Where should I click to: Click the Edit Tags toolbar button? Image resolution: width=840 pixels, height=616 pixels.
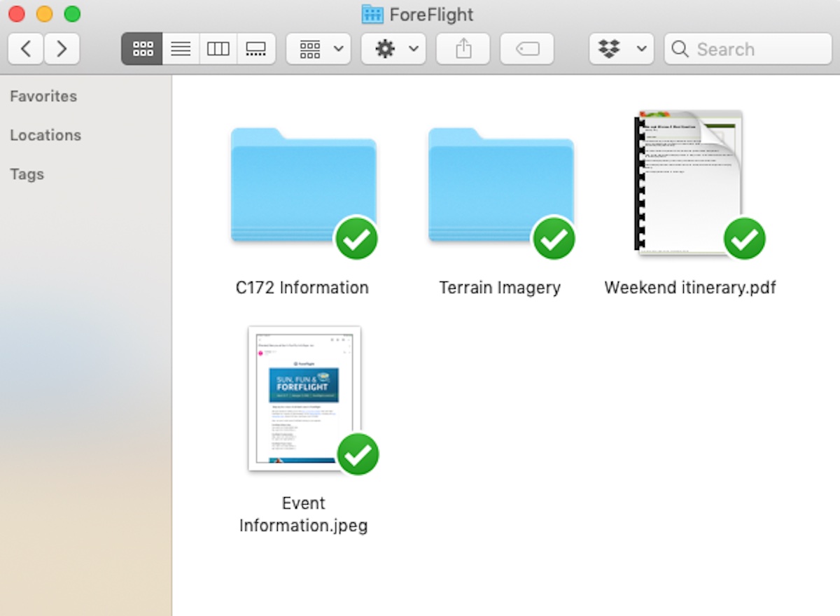[x=527, y=49]
